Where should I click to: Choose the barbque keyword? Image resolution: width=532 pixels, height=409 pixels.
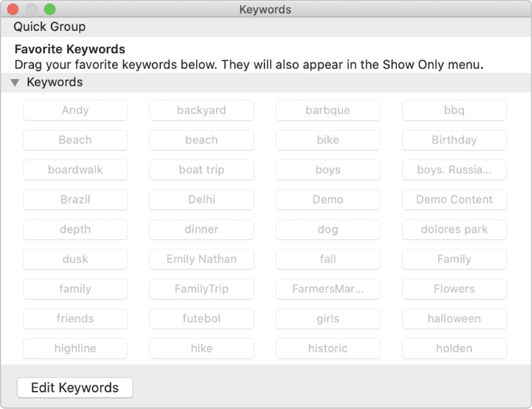[327, 110]
